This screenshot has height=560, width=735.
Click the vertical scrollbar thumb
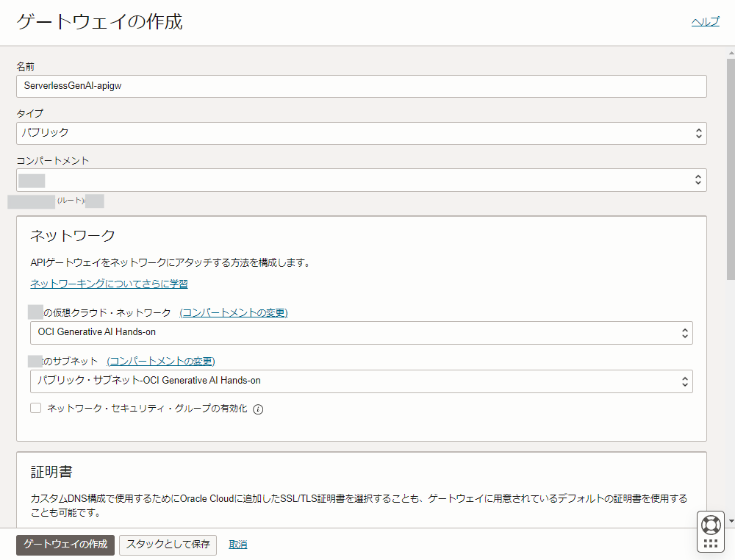pyautogui.click(x=731, y=169)
